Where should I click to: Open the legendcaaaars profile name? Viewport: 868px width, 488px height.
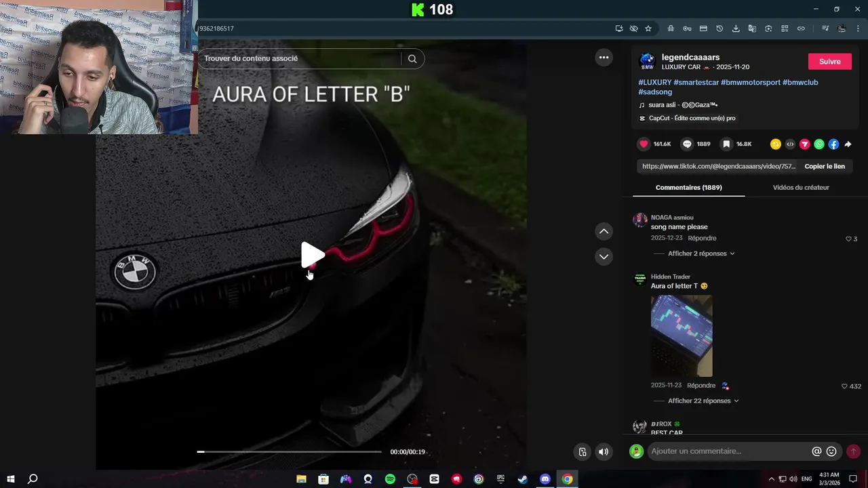pos(690,58)
